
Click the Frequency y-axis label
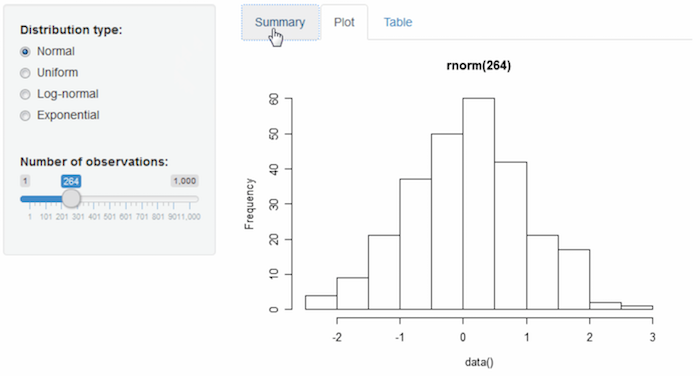(249, 204)
